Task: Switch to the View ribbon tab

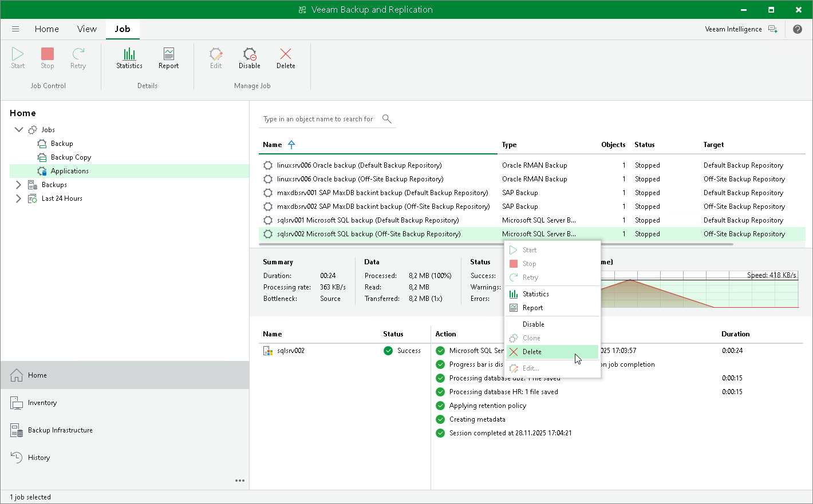Action: pyautogui.click(x=87, y=29)
